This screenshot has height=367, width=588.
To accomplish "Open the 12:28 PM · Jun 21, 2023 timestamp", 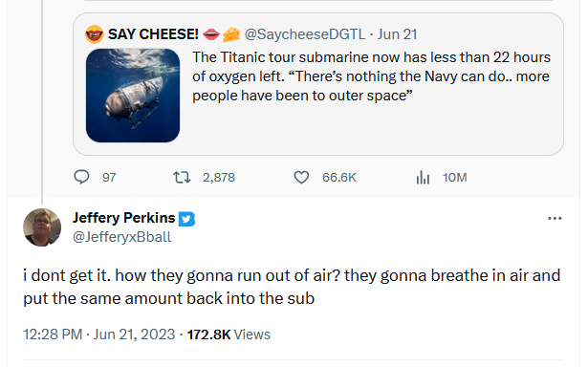I will click(x=99, y=335).
